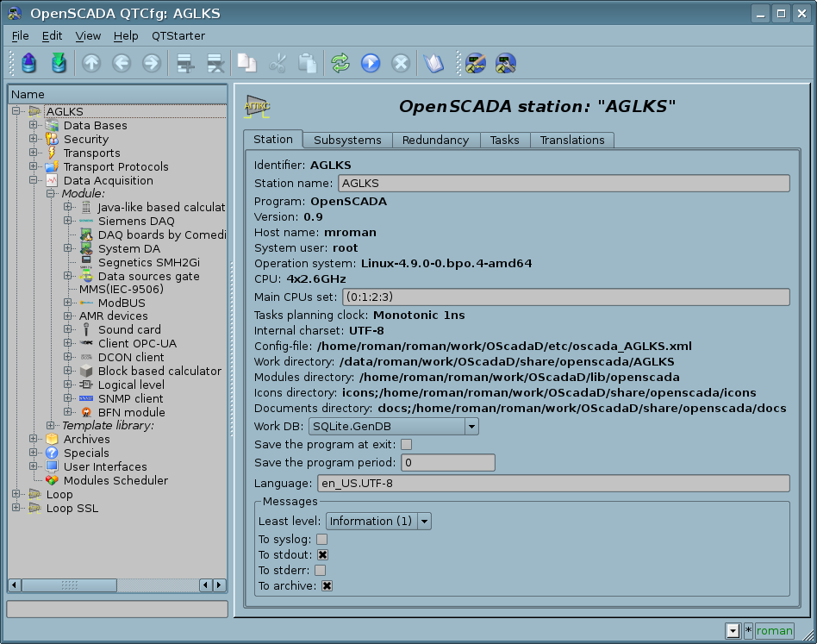Refresh the page with the green arrows icon
817x644 pixels.
(x=340, y=64)
